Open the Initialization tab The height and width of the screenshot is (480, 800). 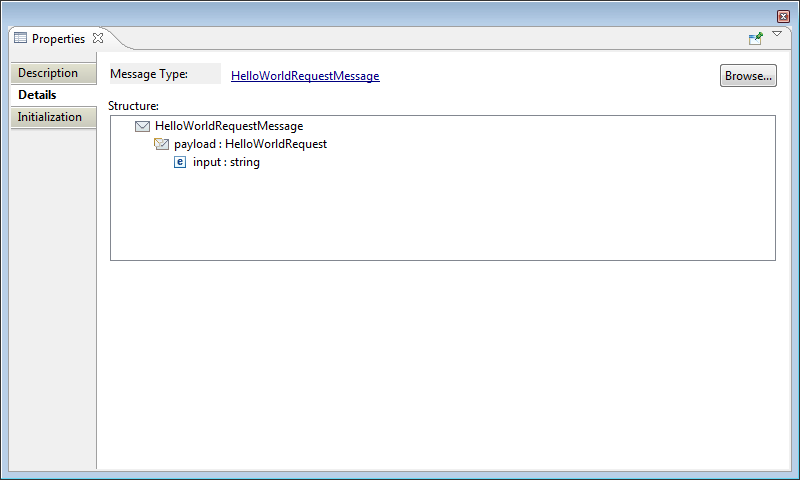tap(50, 117)
